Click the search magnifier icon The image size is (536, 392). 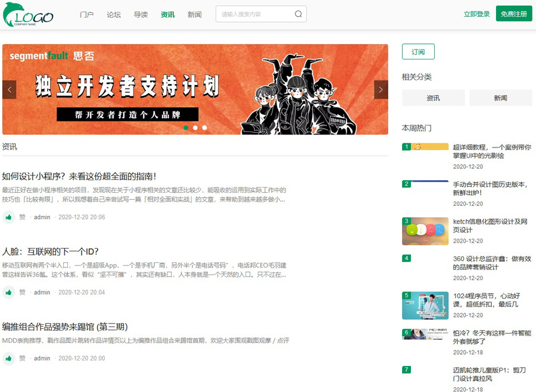tap(298, 14)
